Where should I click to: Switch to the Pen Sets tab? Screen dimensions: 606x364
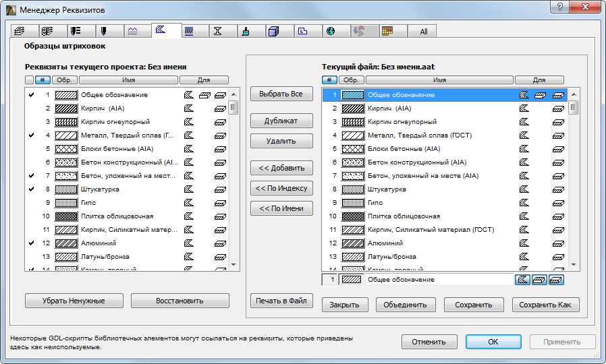click(81, 31)
